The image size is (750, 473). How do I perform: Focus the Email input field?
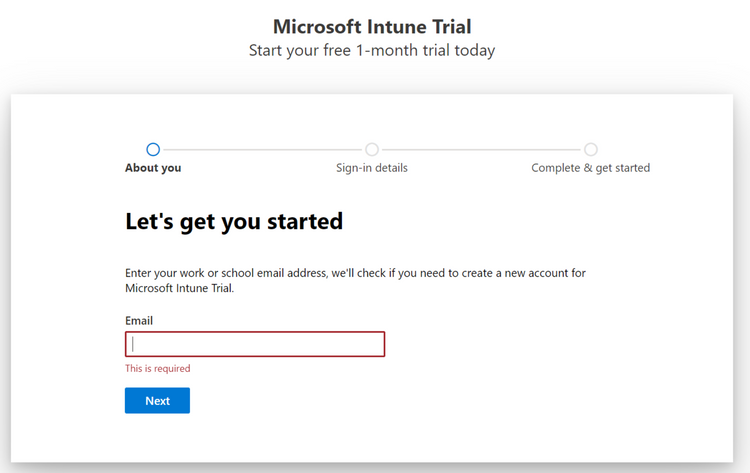click(x=255, y=344)
